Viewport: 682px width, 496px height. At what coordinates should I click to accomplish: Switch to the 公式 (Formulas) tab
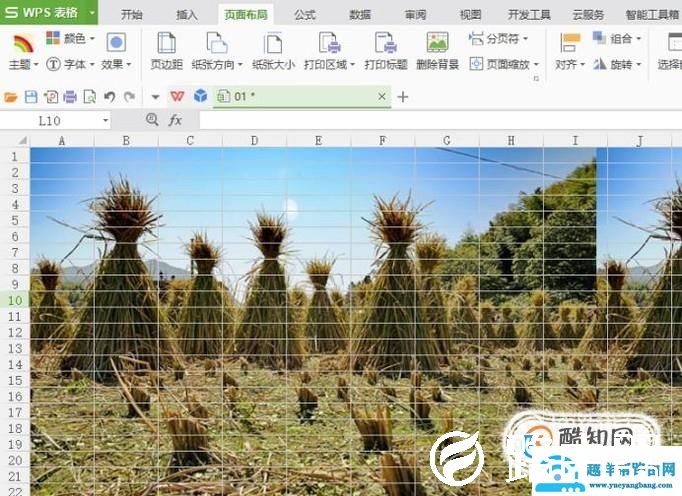point(305,15)
